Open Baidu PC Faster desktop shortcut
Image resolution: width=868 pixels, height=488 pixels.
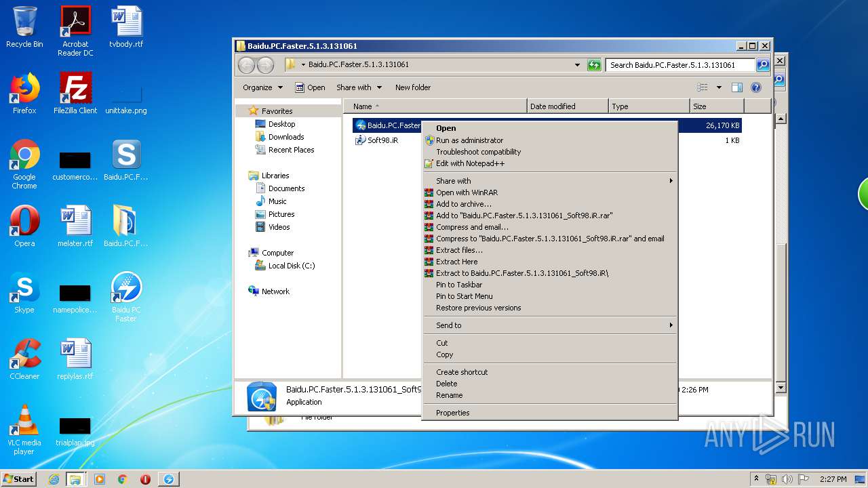pos(126,297)
